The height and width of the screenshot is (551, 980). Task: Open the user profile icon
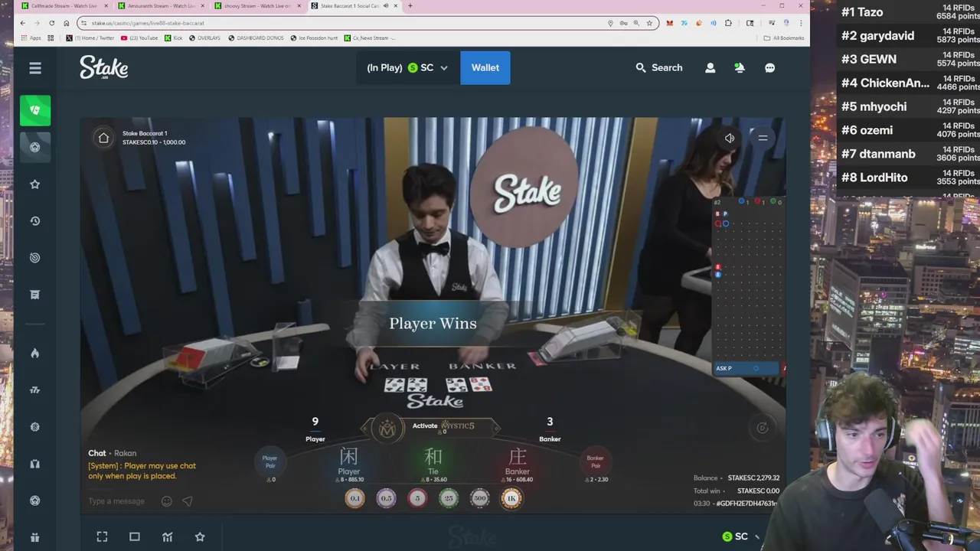710,67
